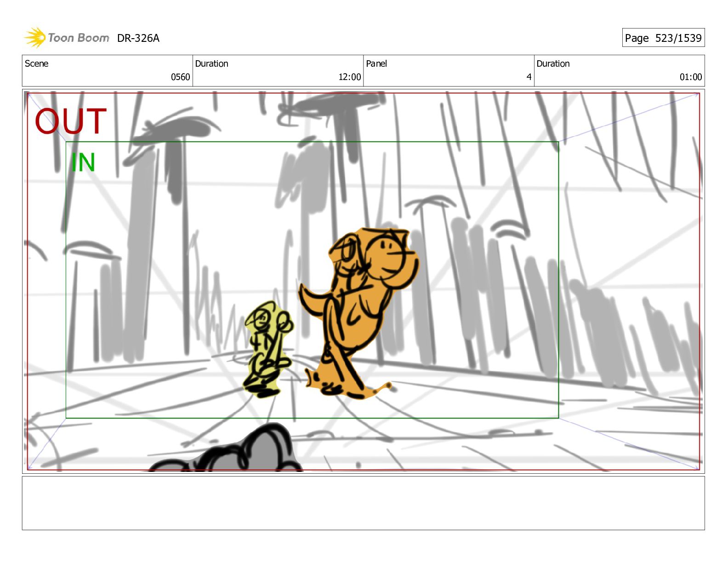This screenshot has width=728, height=563.
Task: Click the Page 523/1539 box
Action: point(663,38)
